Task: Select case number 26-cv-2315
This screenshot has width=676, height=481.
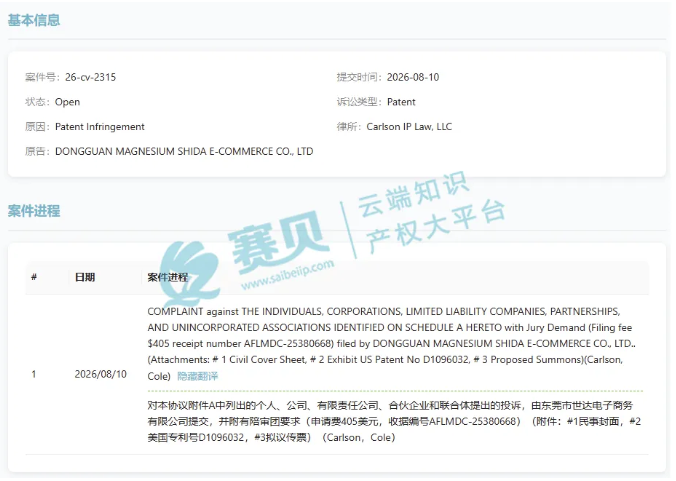Action: coord(91,77)
